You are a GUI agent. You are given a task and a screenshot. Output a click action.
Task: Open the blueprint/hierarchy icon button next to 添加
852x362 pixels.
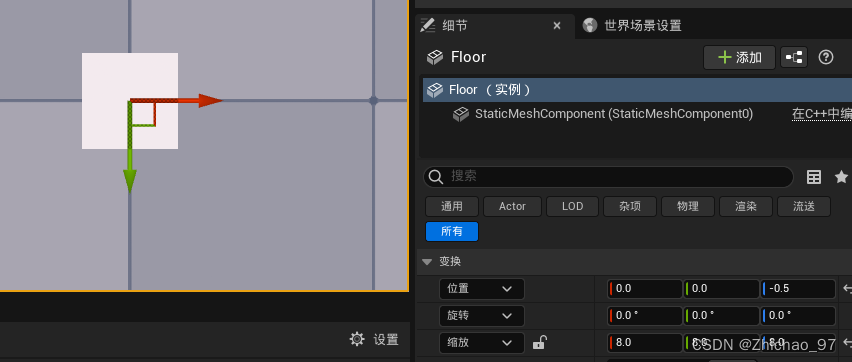pos(794,57)
